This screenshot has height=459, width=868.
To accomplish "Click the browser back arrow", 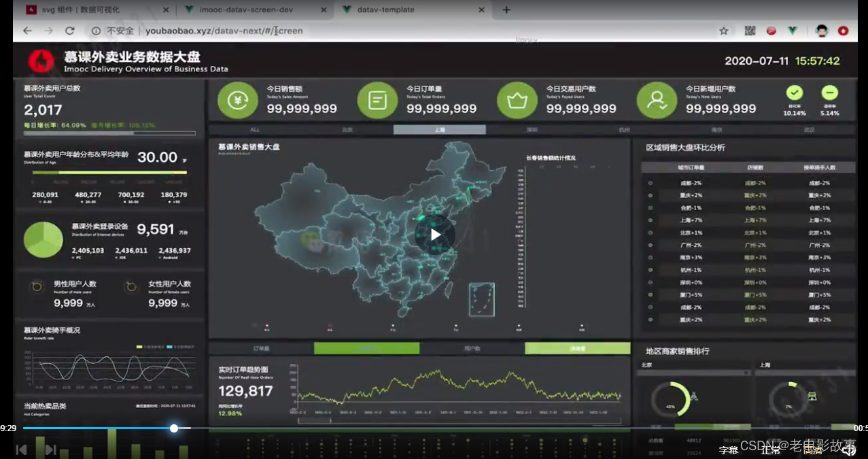I will (27, 31).
